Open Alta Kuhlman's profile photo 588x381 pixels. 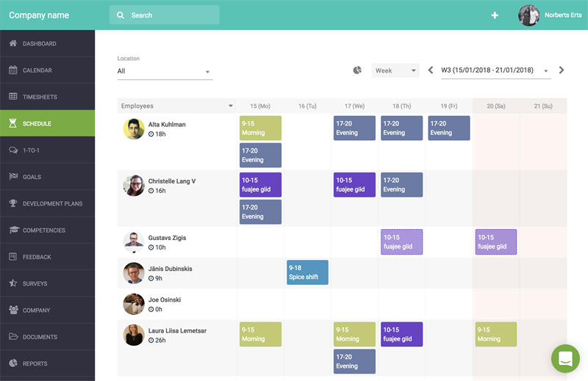point(134,129)
